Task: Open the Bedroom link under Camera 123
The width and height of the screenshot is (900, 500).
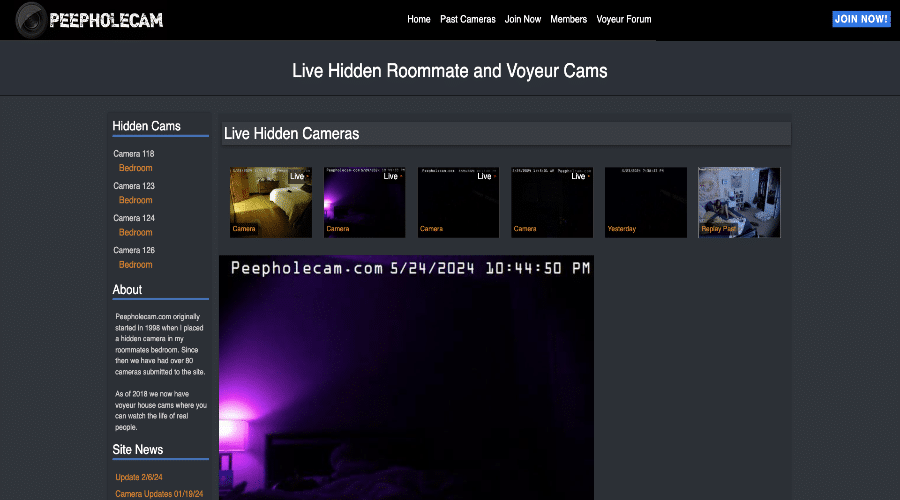Action: 135,200
